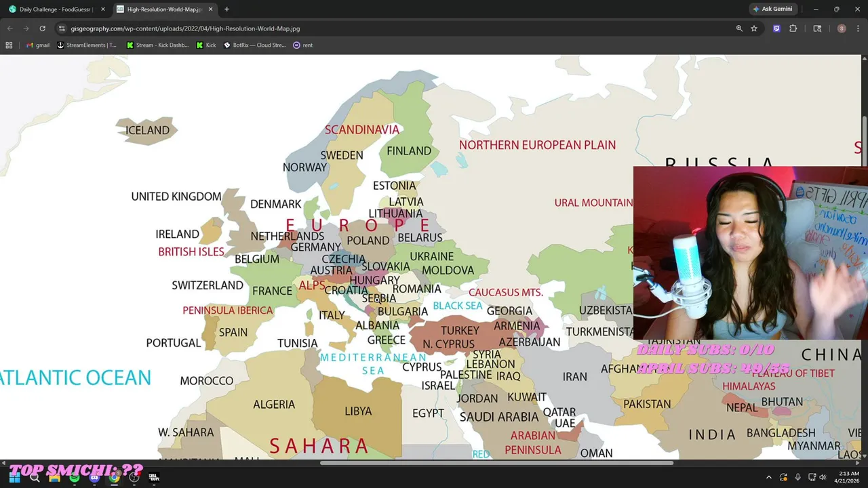Click the FINLAND label on map
The height and width of the screenshot is (488, 868).
click(x=409, y=151)
